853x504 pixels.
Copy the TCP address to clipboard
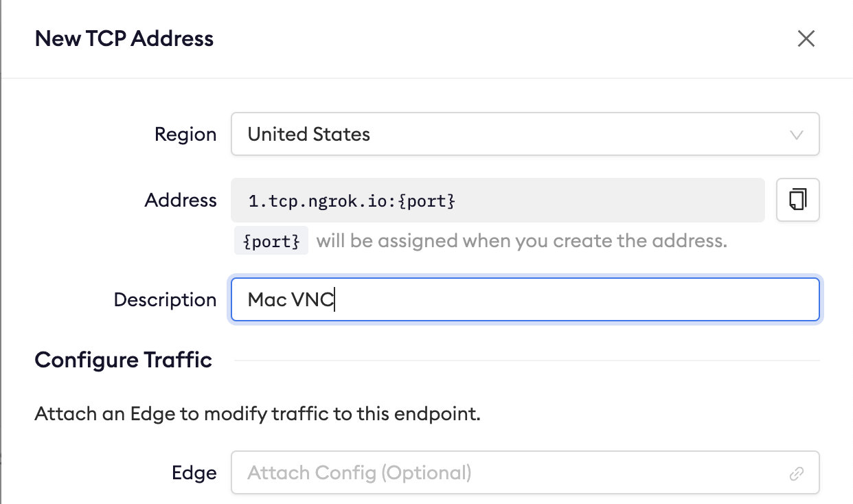(797, 201)
